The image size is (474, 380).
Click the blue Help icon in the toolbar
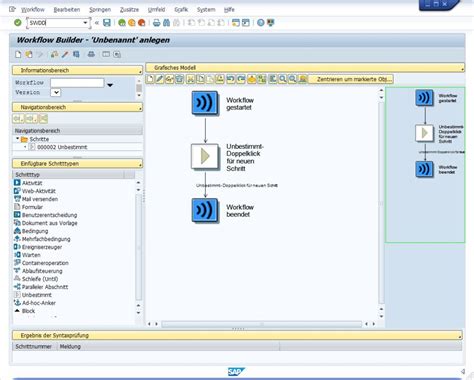tap(261, 23)
